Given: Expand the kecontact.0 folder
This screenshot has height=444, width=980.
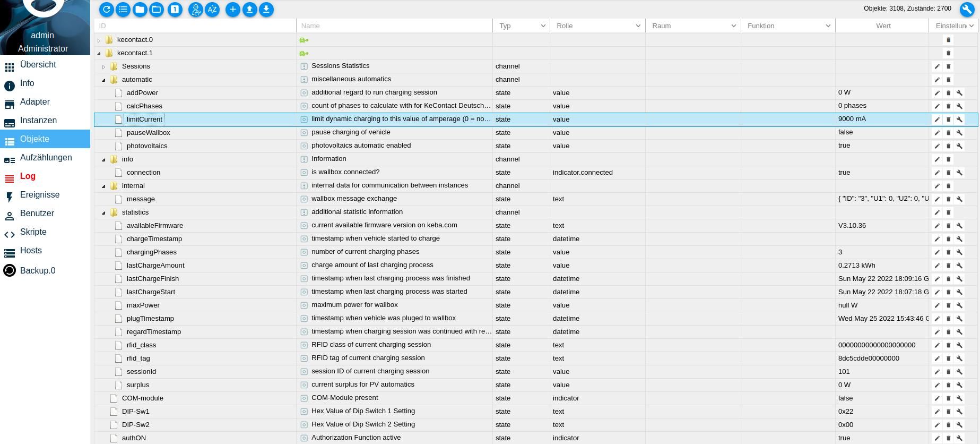Looking at the screenshot, I should pos(99,40).
